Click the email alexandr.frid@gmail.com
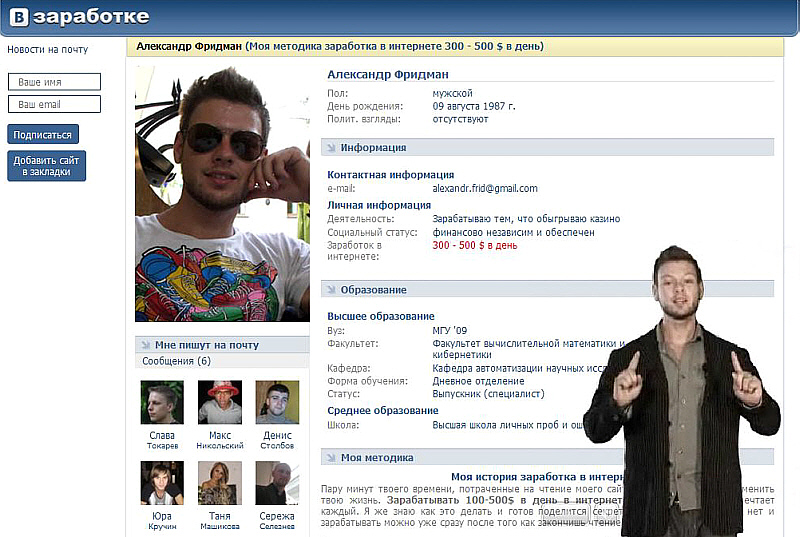 tap(485, 188)
